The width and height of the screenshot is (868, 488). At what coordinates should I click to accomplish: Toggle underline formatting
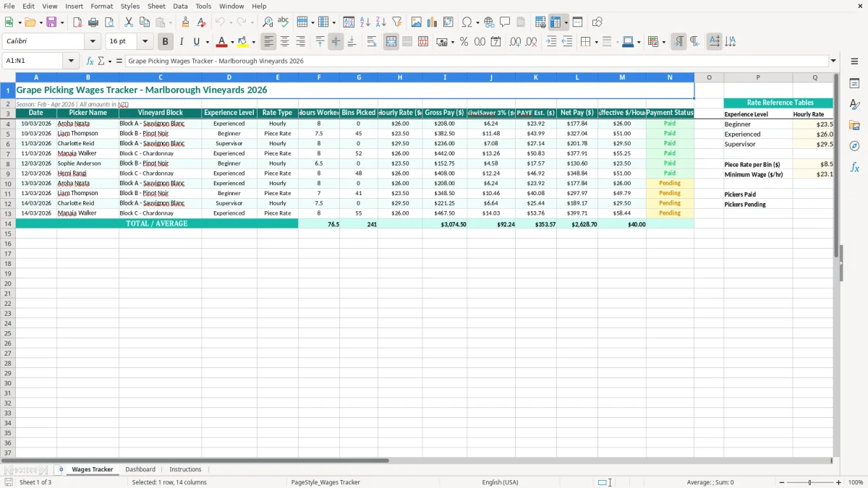tap(197, 42)
